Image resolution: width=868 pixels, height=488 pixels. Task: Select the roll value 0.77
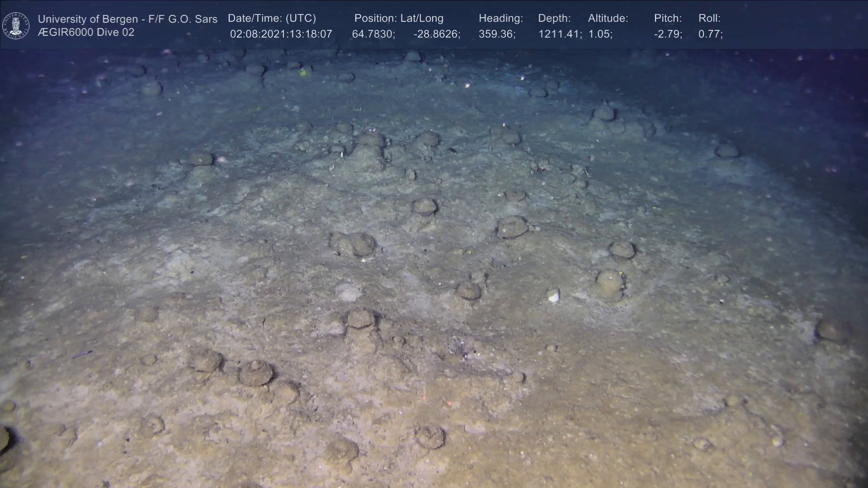pos(710,34)
